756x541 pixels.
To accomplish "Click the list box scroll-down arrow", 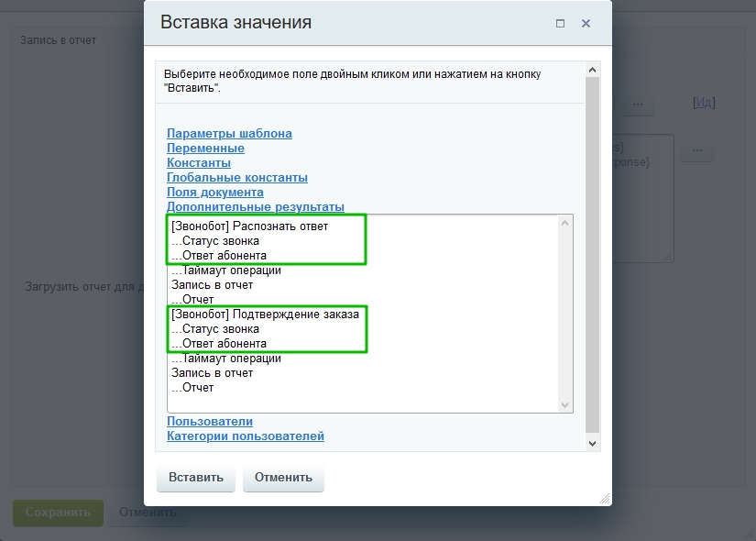I will coord(565,404).
